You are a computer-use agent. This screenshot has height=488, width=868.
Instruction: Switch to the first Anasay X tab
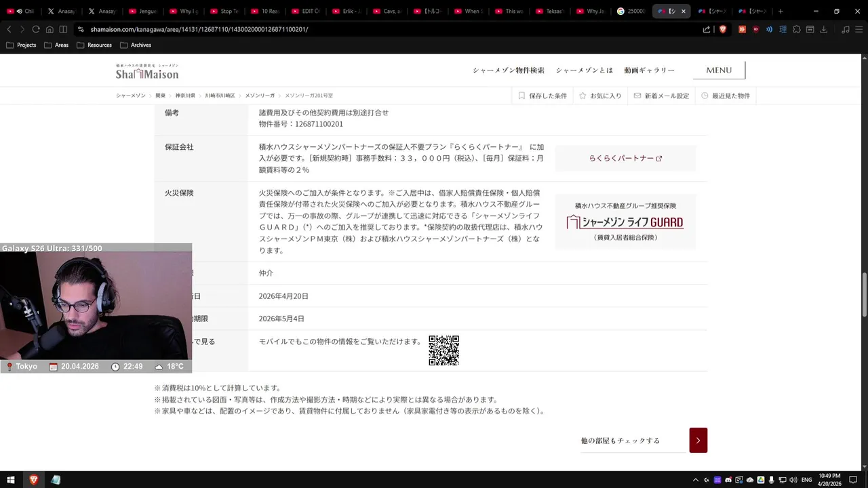click(61, 12)
